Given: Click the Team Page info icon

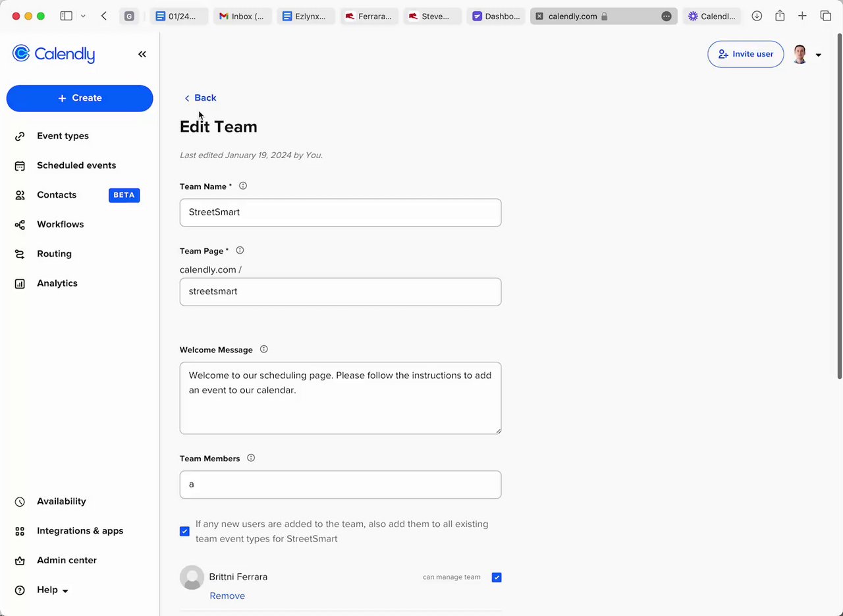Looking at the screenshot, I should (x=240, y=250).
